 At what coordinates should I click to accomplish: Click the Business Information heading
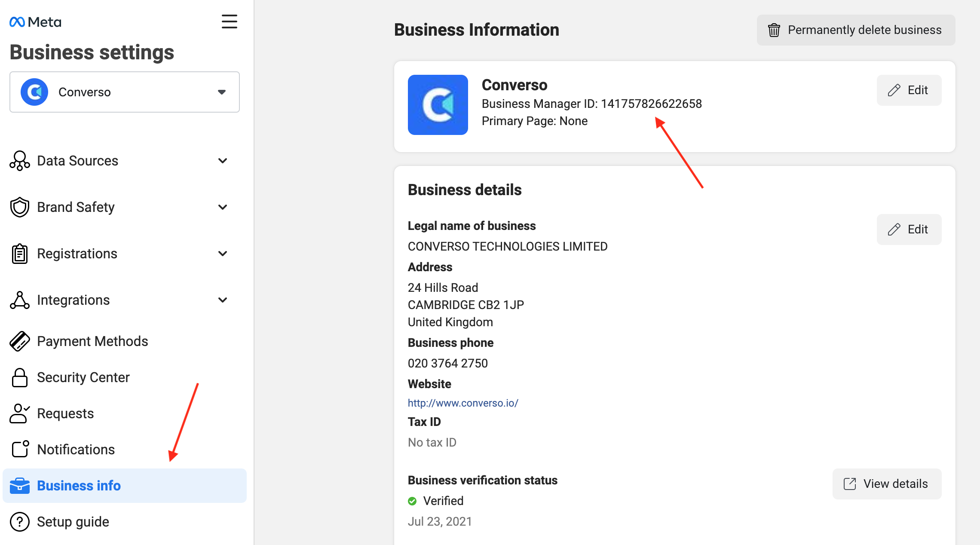[477, 30]
